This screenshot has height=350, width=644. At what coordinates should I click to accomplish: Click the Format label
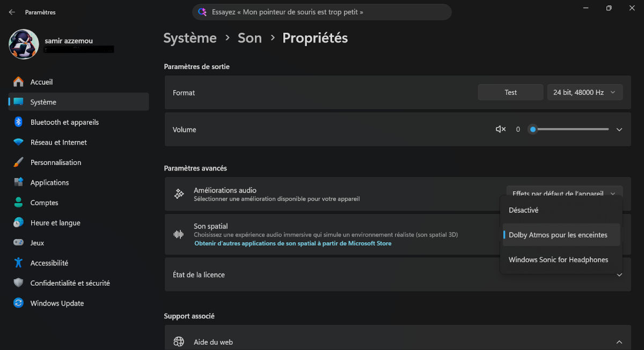[x=184, y=93]
